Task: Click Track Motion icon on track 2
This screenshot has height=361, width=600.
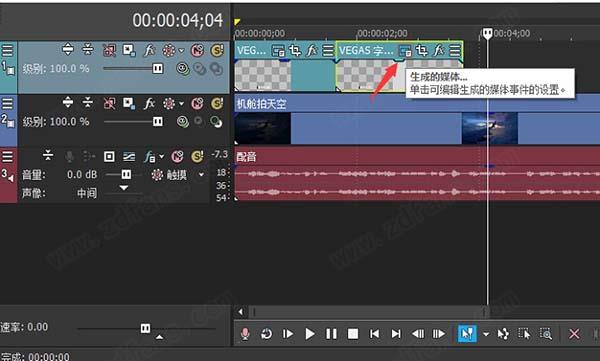Action: point(128,103)
